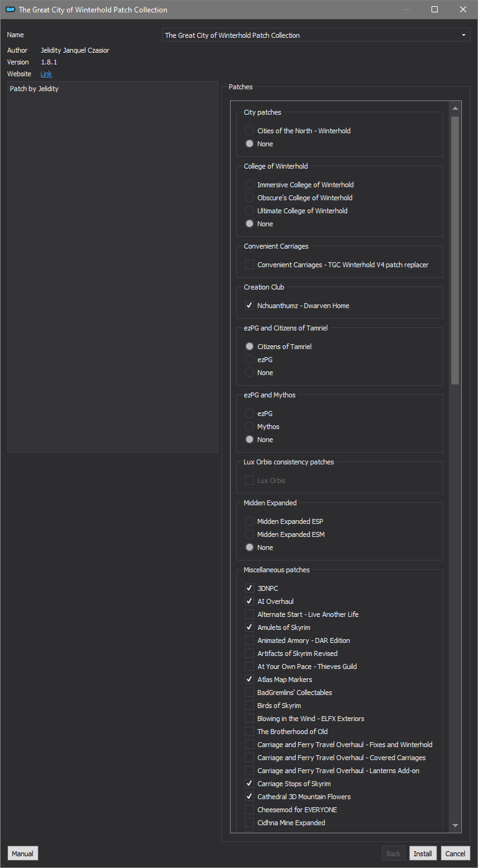The image size is (478, 868).
Task: Click the author text 'Jelidity Janquel Czasior'
Action: [x=75, y=50]
